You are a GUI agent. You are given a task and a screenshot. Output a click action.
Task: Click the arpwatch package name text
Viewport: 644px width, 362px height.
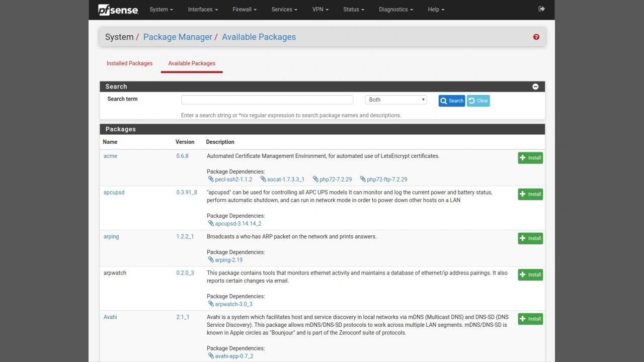click(x=115, y=273)
